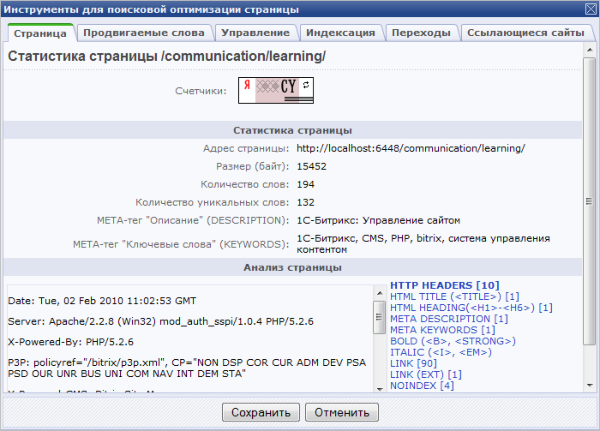Open the Ссылающиеся сайты tab
The height and width of the screenshot is (431, 600).
[x=526, y=33]
